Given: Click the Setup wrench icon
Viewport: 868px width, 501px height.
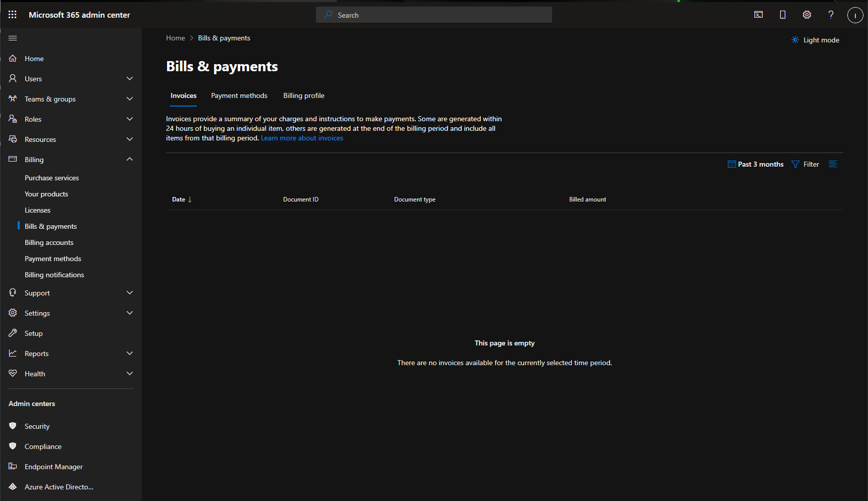Looking at the screenshot, I should click(13, 333).
